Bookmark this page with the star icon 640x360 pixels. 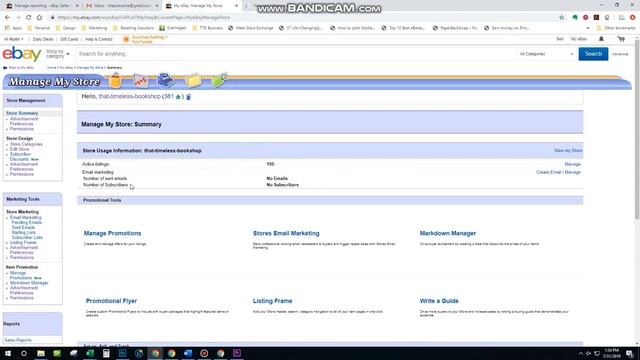562,18
